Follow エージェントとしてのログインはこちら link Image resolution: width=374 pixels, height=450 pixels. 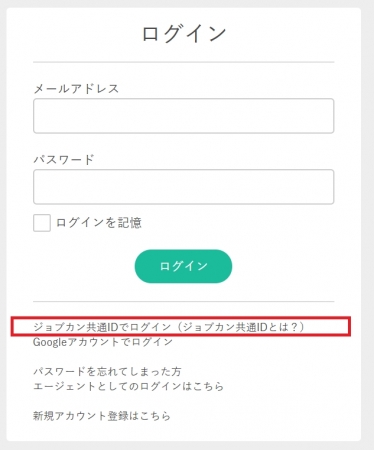point(128,386)
